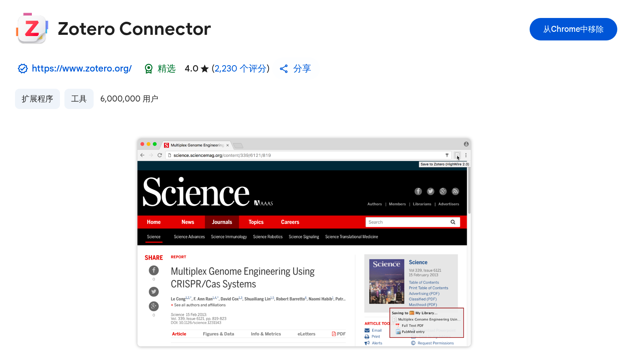Click the green featured award badge icon
Image resolution: width=636 pixels, height=364 pixels.
point(149,69)
